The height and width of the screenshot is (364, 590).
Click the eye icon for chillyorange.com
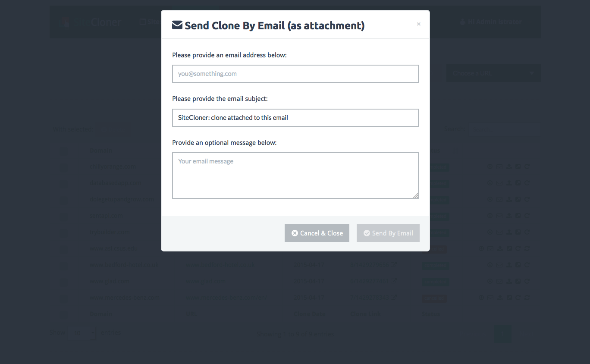[x=490, y=166]
